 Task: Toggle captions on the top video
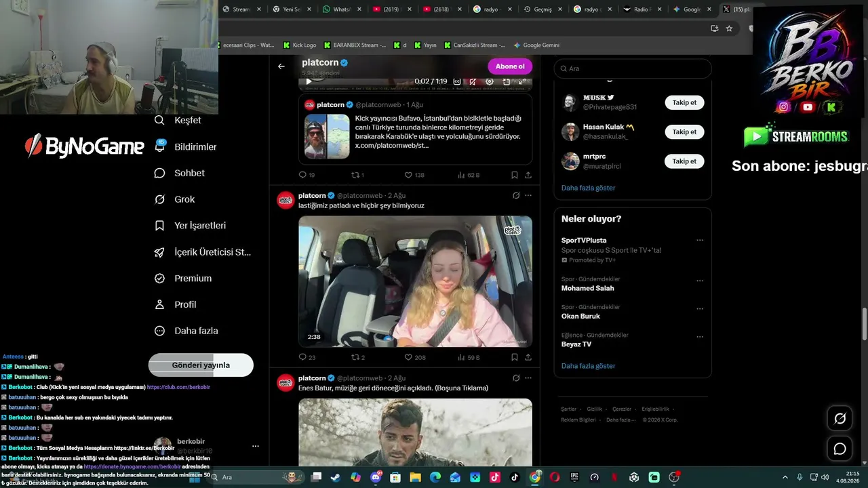point(457,82)
